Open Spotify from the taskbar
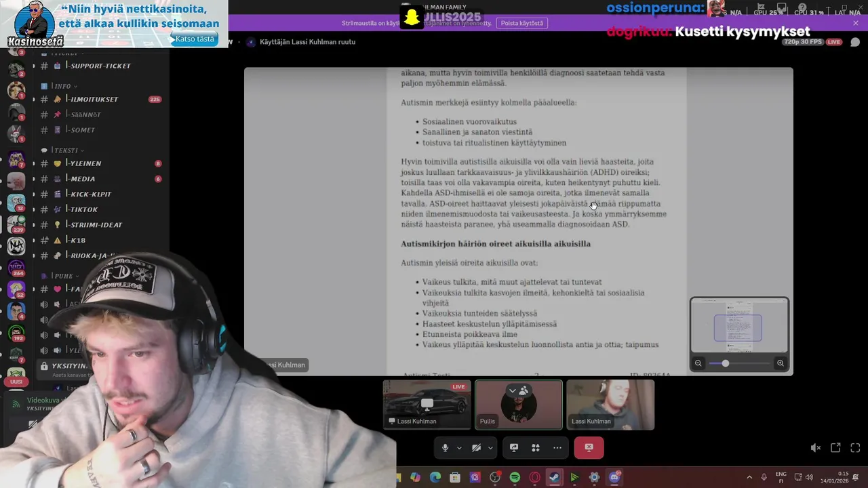 click(x=515, y=478)
